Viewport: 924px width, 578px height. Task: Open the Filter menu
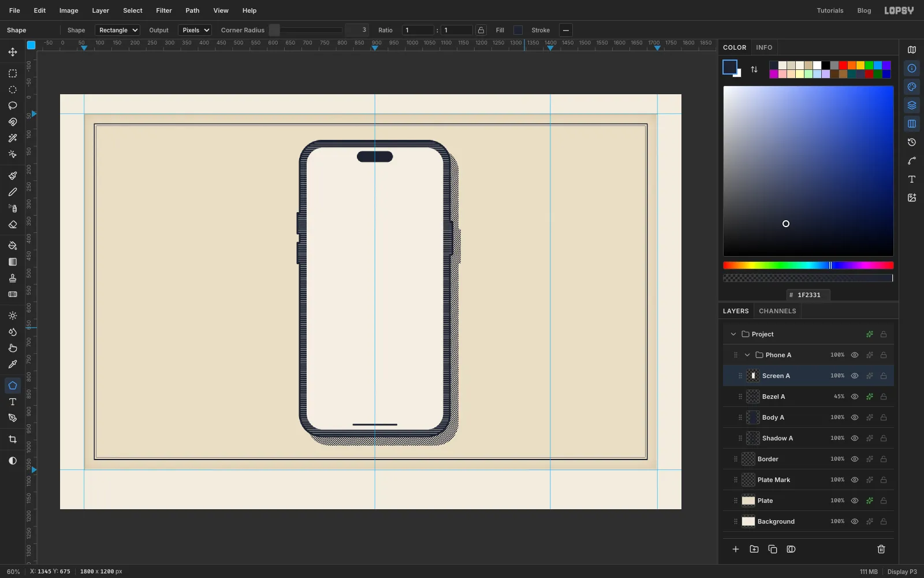164,10
